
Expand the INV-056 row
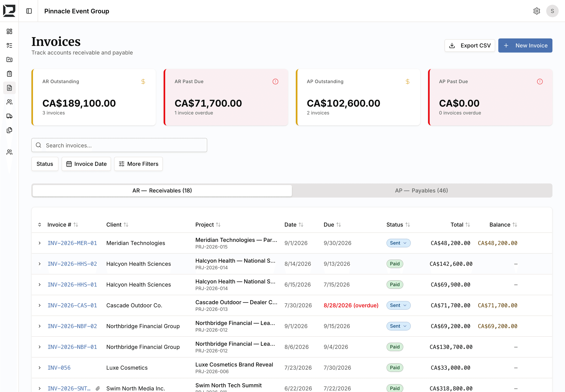pos(40,368)
